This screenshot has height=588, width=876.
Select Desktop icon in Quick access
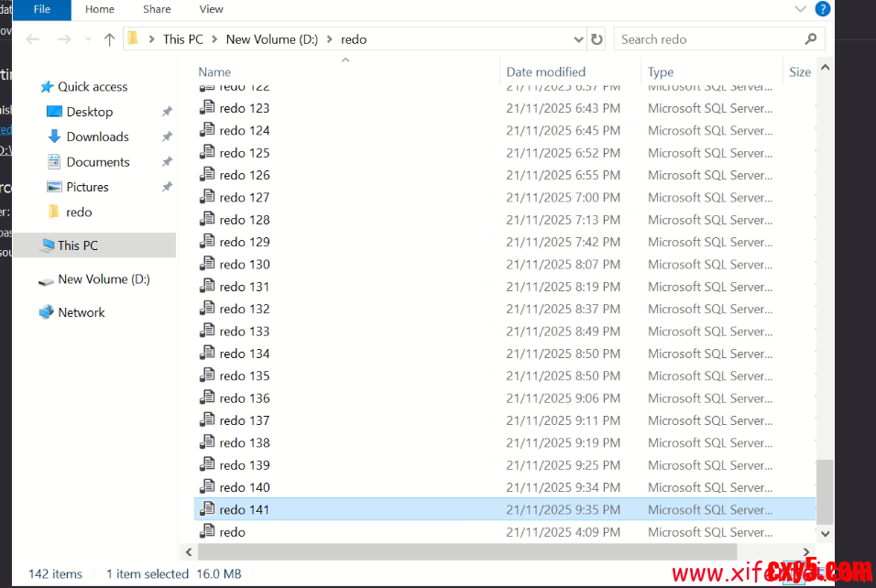pos(53,112)
